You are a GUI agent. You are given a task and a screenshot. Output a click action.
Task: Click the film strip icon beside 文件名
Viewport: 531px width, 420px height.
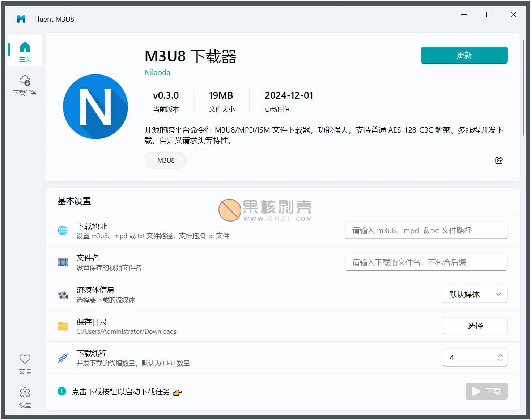(x=63, y=262)
